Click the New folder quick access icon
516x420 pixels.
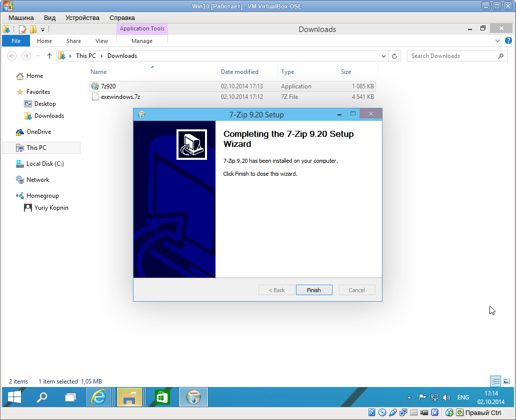[x=33, y=29]
